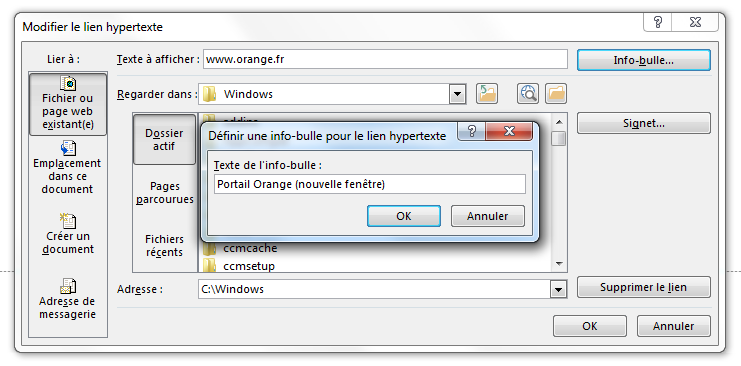Pick Adresse de messagerie link type
Viewport: 741px width, 366px height.
[x=68, y=299]
